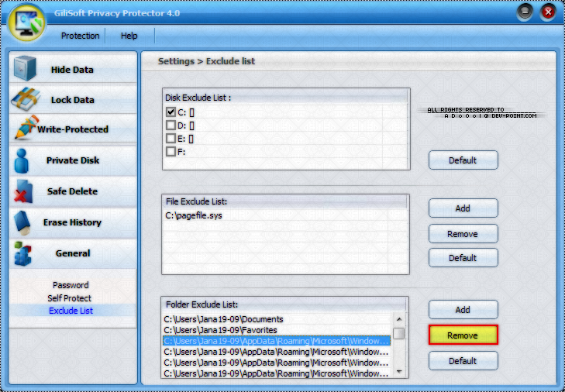Open Private Disk via the blue person icon
This screenshot has width=565, height=392.
[22, 160]
